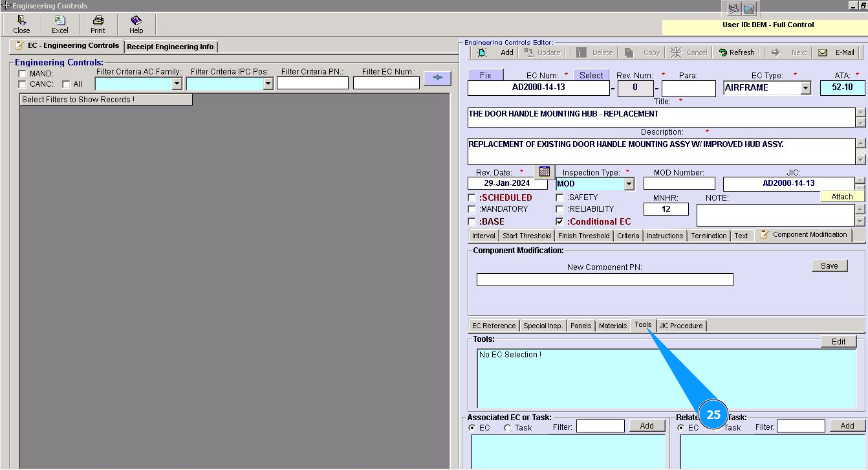Open the Start Threshold tab
The width and height of the screenshot is (868, 470).
(526, 236)
